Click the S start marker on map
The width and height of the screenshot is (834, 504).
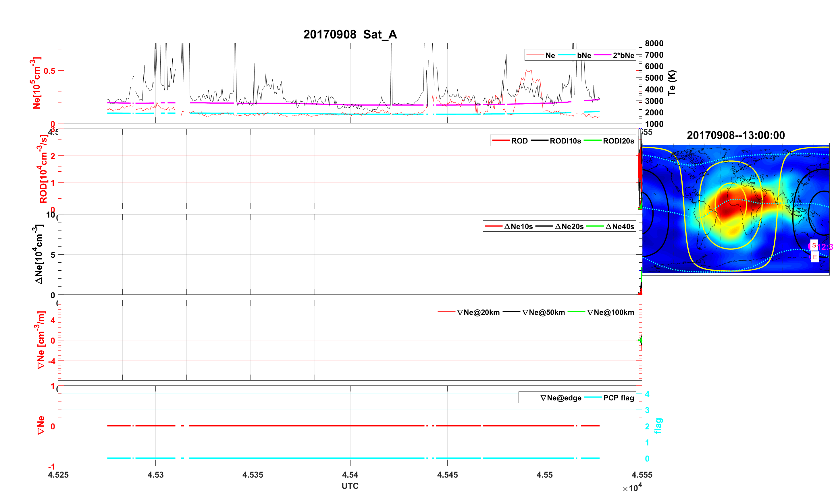[814, 245]
